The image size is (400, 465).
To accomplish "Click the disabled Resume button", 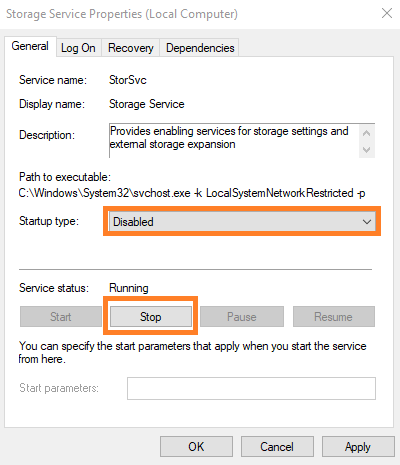I will coord(333,316).
